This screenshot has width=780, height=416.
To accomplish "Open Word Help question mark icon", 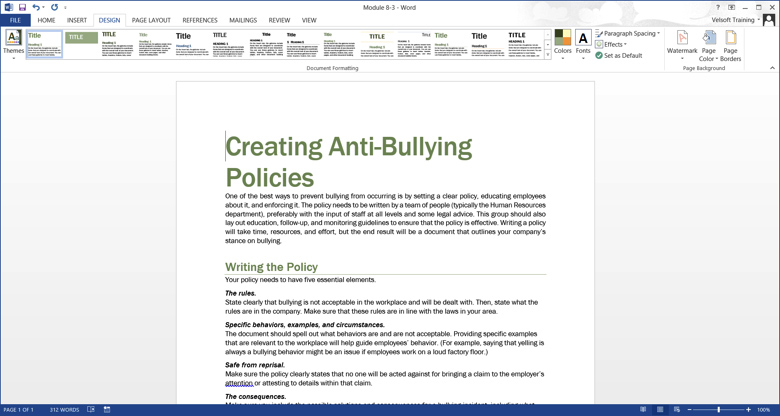I will click(x=717, y=7).
